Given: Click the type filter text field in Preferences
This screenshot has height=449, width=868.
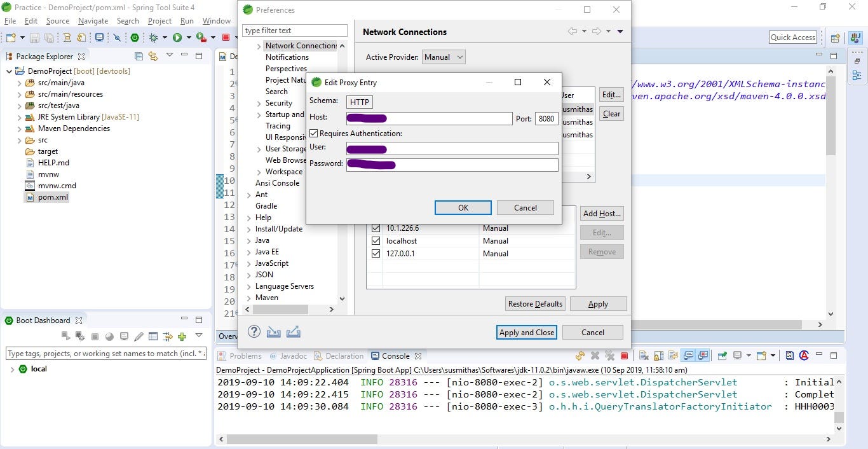Looking at the screenshot, I should 295,31.
